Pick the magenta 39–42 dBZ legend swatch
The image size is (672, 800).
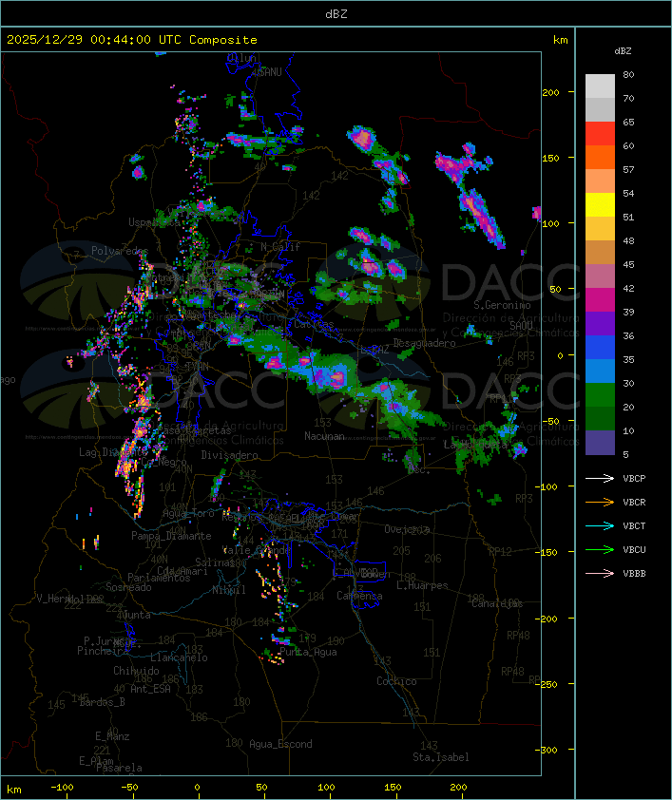(x=600, y=300)
